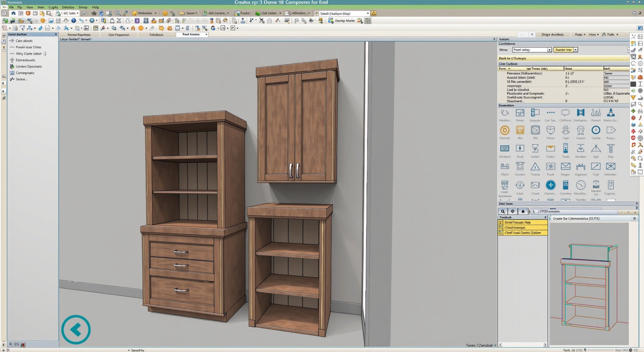Select the highlighted Oamers round icon
The width and height of the screenshot is (644, 352).
(x=550, y=185)
